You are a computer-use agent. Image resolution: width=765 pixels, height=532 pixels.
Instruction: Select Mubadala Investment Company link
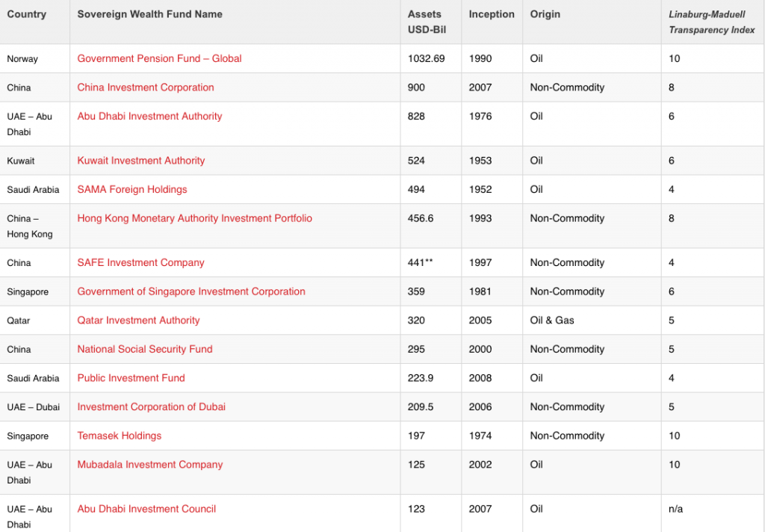pos(150,465)
